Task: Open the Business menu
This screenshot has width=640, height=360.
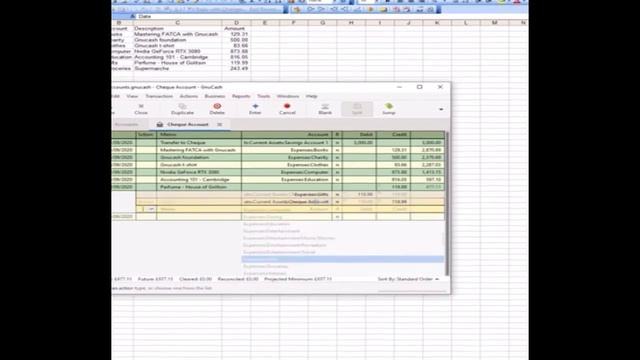Action: [215, 96]
